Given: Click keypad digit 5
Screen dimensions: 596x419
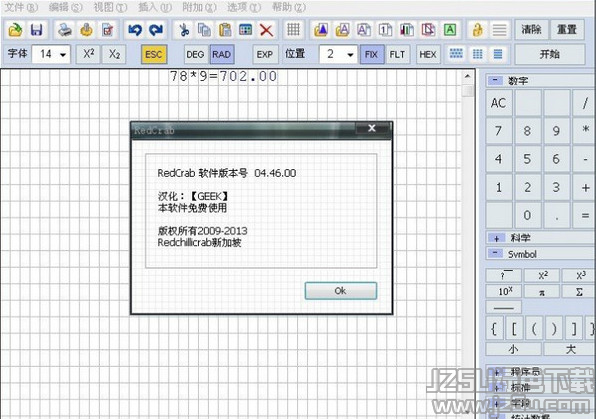Looking at the screenshot, I should (x=527, y=159).
